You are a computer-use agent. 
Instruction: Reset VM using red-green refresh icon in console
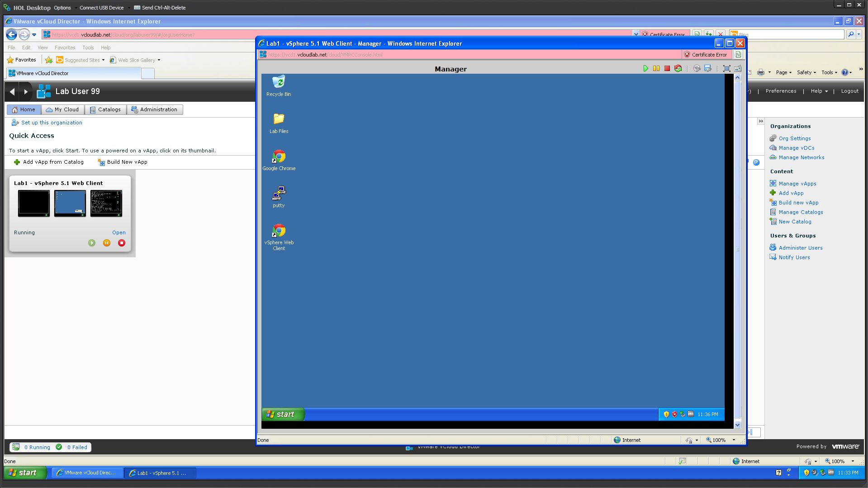click(x=678, y=68)
